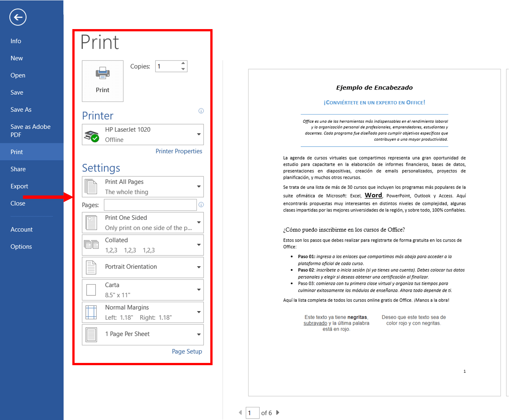Viewport: 509px width, 420px height.
Task: Open the Normal Margins dropdown
Action: pos(143,312)
